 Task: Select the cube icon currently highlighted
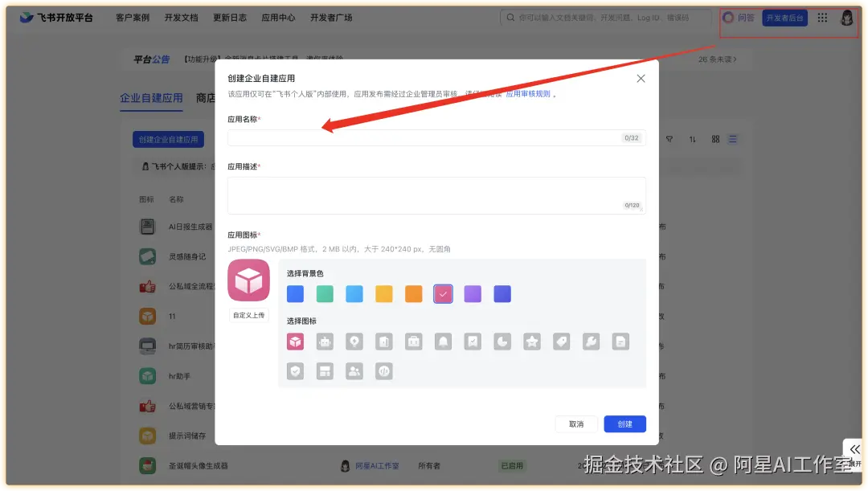click(x=296, y=342)
